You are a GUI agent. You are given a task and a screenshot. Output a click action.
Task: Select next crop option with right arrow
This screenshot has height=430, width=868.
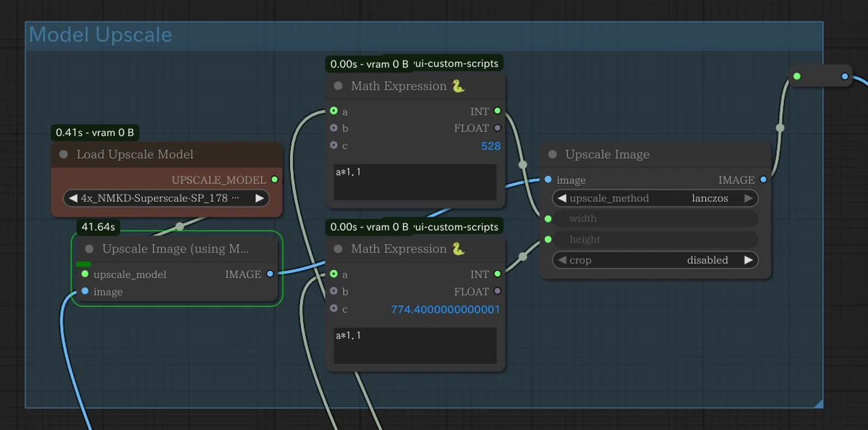[749, 260]
